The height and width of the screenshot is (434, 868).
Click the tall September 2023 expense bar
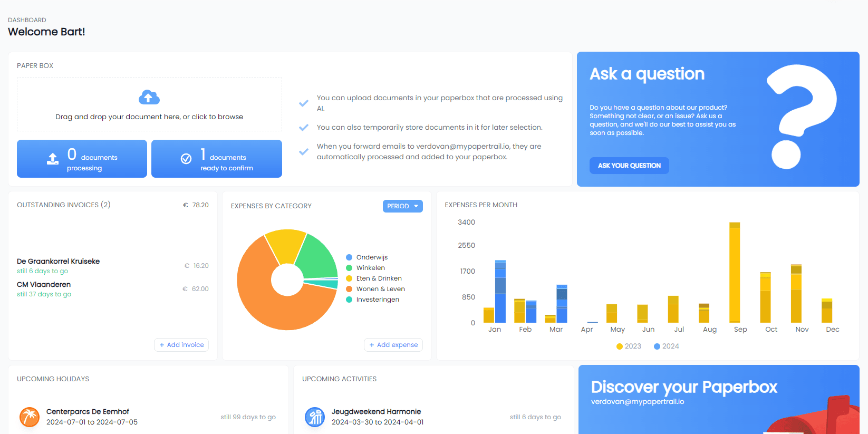735,273
